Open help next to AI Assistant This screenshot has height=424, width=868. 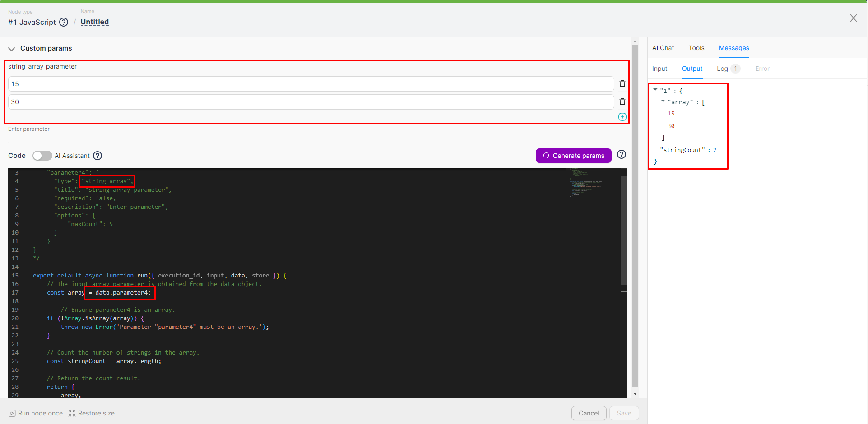pyautogui.click(x=97, y=156)
